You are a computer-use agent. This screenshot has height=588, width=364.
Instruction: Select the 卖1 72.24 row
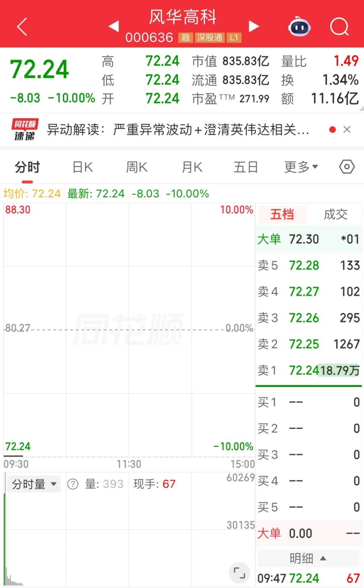click(308, 370)
